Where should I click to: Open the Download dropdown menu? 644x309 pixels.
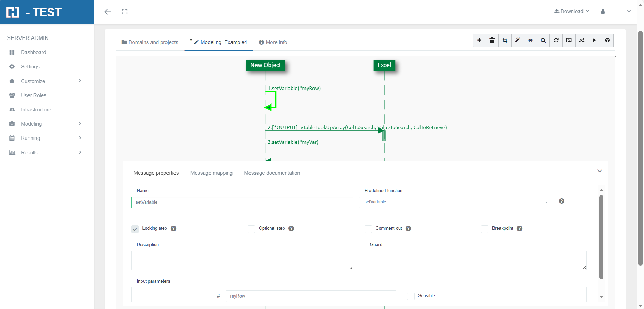(x=572, y=11)
